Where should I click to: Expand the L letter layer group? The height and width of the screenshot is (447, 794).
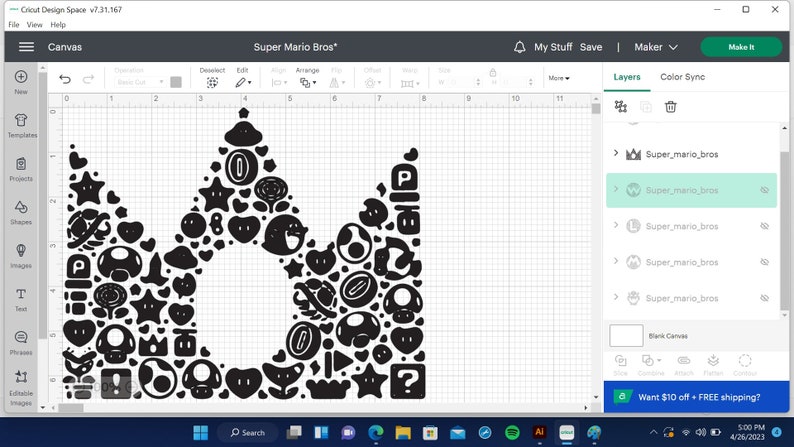tap(616, 225)
